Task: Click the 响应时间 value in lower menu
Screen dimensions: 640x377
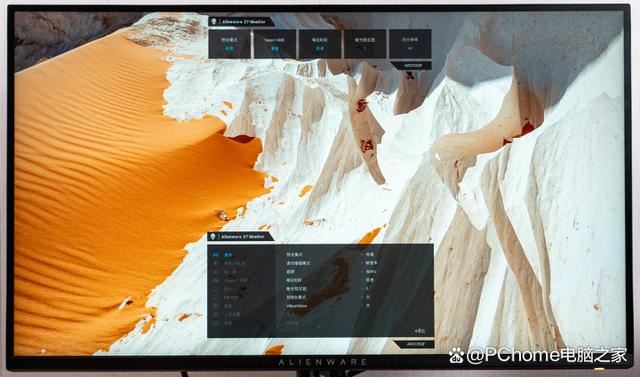Action: 370,280
